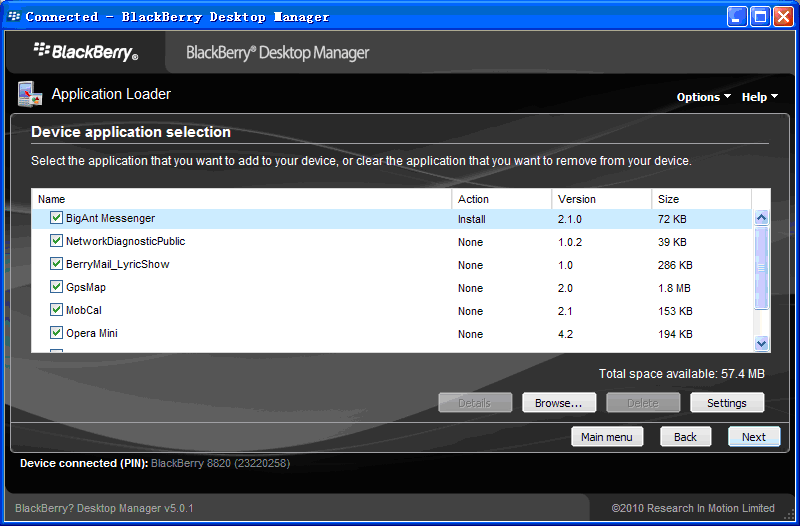This screenshot has height=526, width=800.
Task: Maximize the Desktop Manager window
Action: click(x=760, y=17)
